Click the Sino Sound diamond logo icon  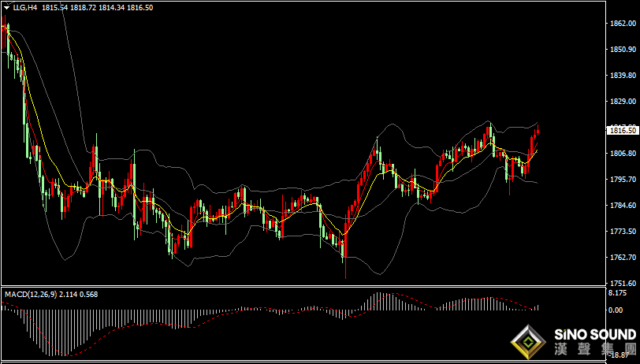point(529,343)
